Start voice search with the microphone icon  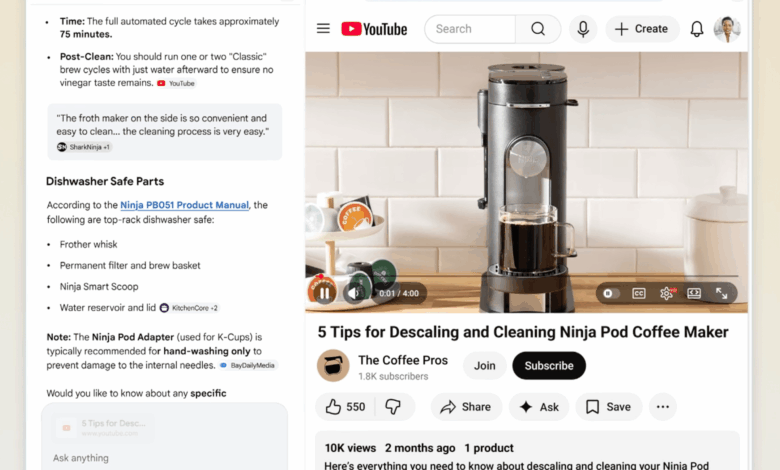[x=583, y=29]
